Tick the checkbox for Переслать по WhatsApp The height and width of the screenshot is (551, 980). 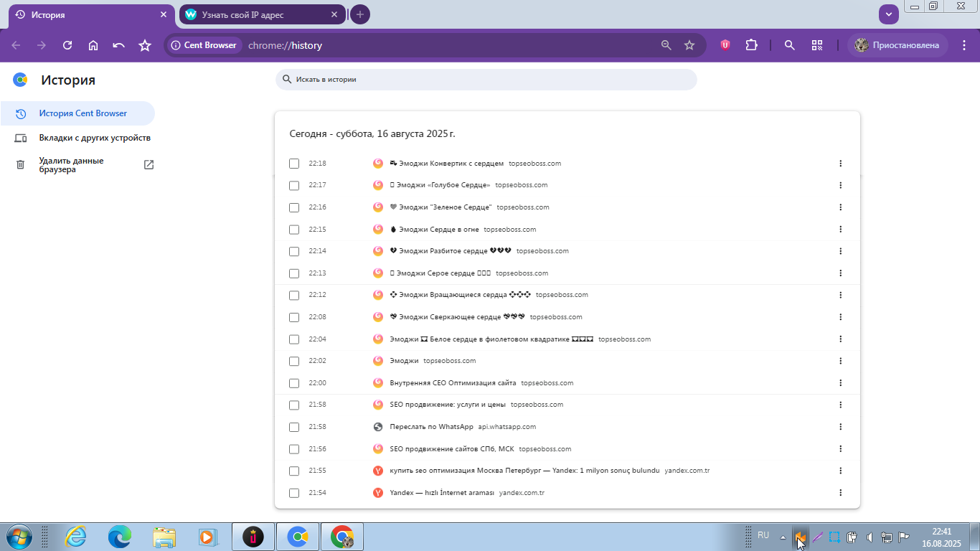pyautogui.click(x=294, y=427)
